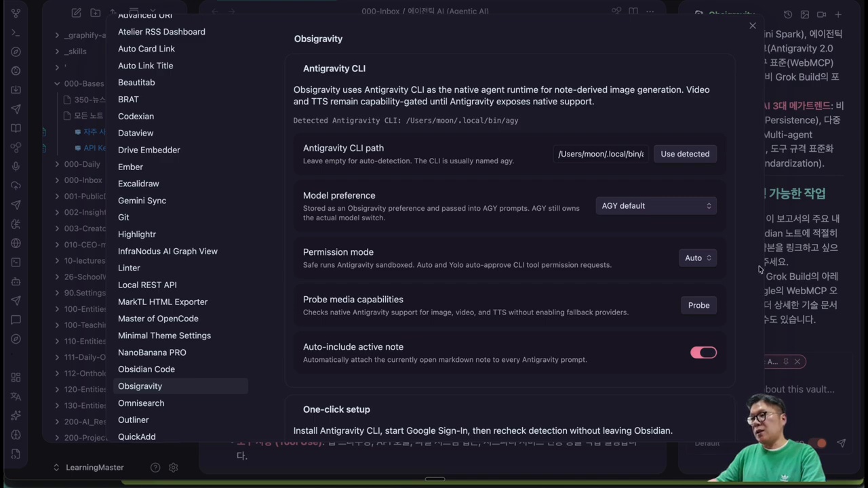Click the Probe button
The height and width of the screenshot is (488, 868).
pyautogui.click(x=698, y=305)
